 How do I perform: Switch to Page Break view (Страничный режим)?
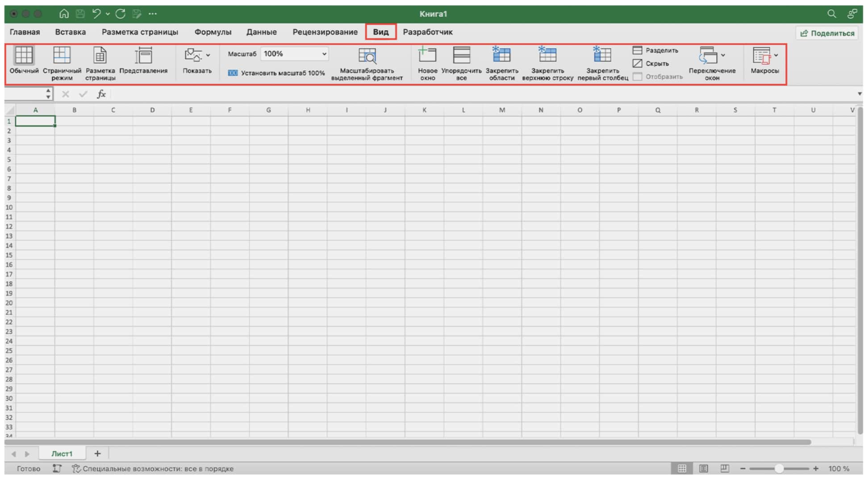point(62,56)
